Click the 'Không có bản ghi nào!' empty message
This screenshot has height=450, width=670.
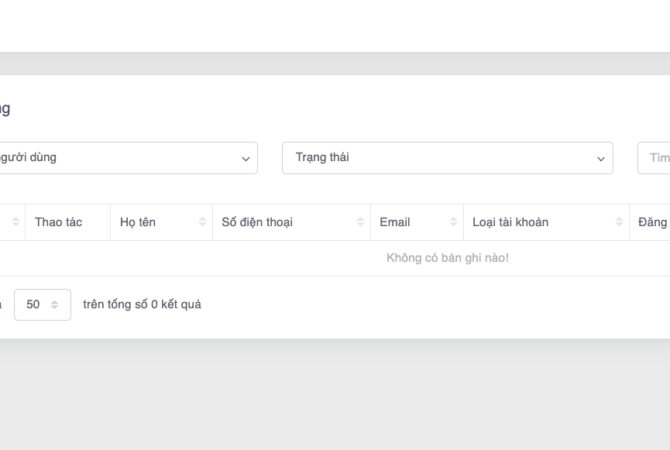click(x=447, y=258)
